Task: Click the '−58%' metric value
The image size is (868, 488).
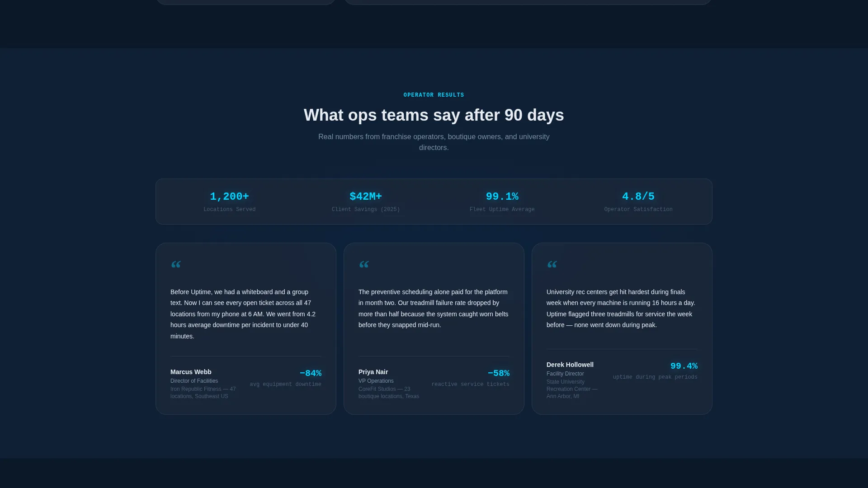Action: tap(499, 373)
